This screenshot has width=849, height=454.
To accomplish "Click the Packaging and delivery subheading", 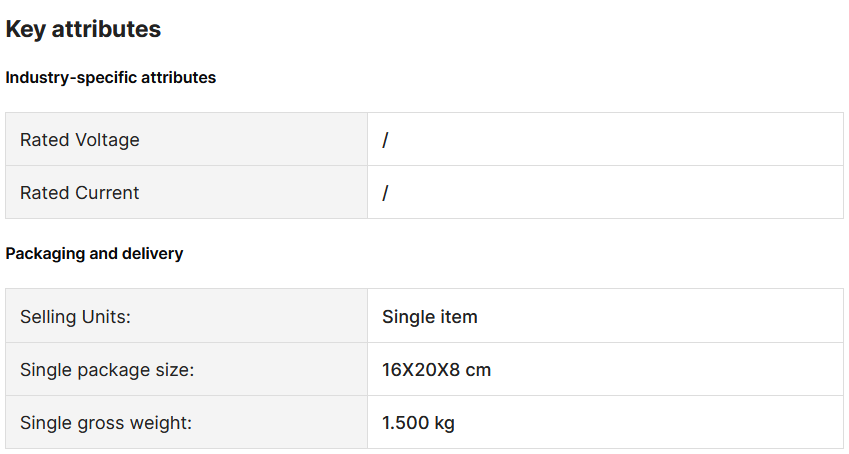I will pos(94,254).
